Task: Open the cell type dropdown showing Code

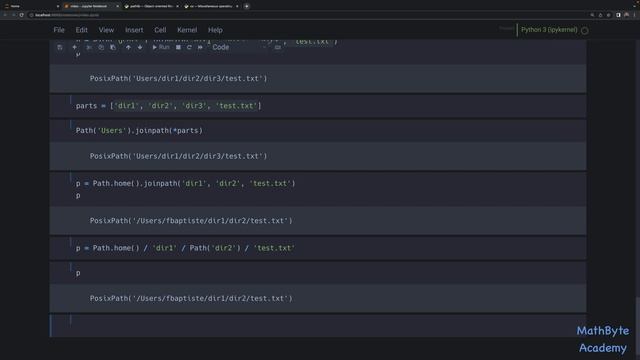Action: [x=239, y=47]
